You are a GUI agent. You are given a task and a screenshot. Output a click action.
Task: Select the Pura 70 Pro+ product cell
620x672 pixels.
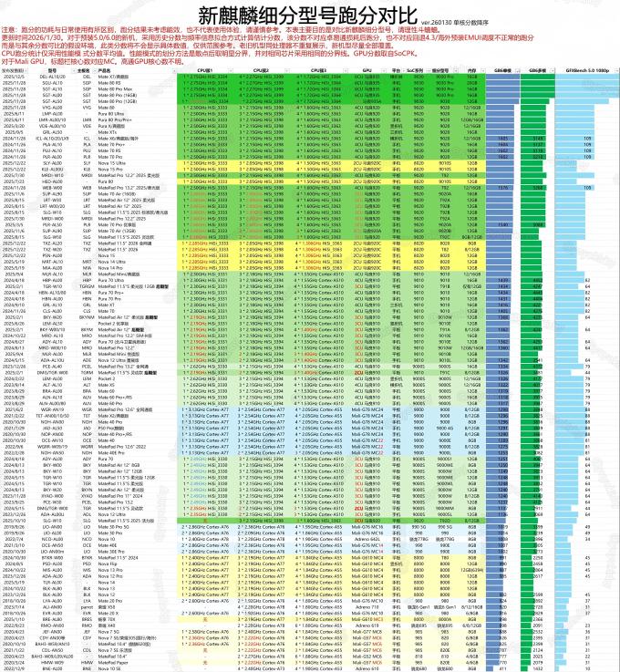[x=110, y=293]
